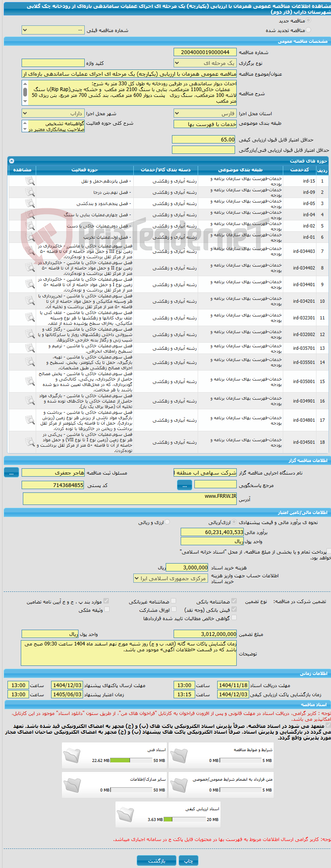
Task: Click the شرح مناقصه scrollbar
Action: pos(25,92)
